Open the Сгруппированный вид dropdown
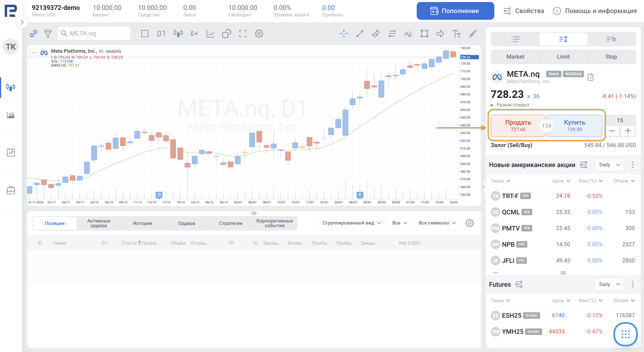Screen dimensions: 644x352 point(351,223)
